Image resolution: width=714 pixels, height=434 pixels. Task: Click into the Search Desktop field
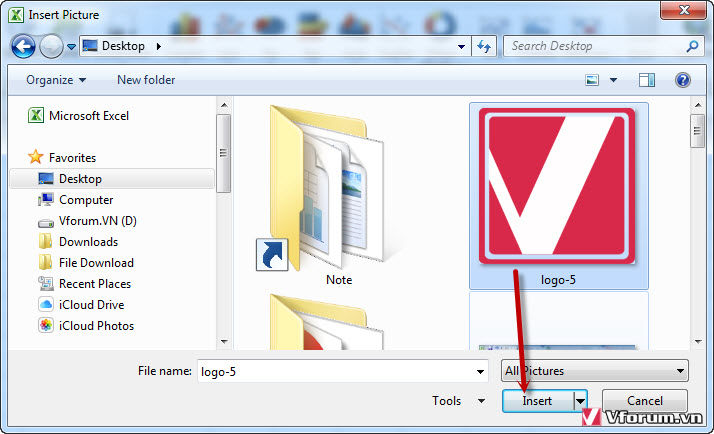(603, 46)
